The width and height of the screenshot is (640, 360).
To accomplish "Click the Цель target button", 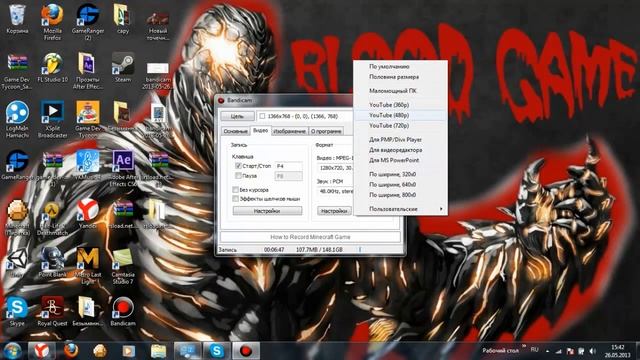I will [x=238, y=116].
